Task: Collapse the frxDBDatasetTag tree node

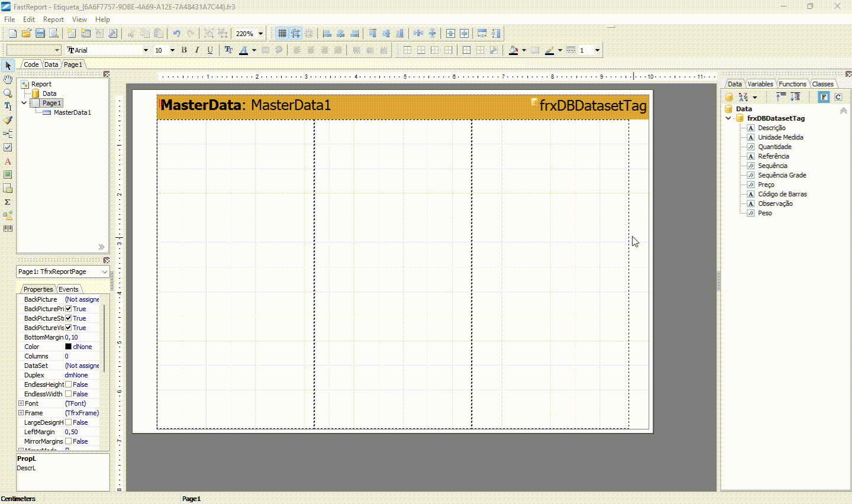Action: 728,118
